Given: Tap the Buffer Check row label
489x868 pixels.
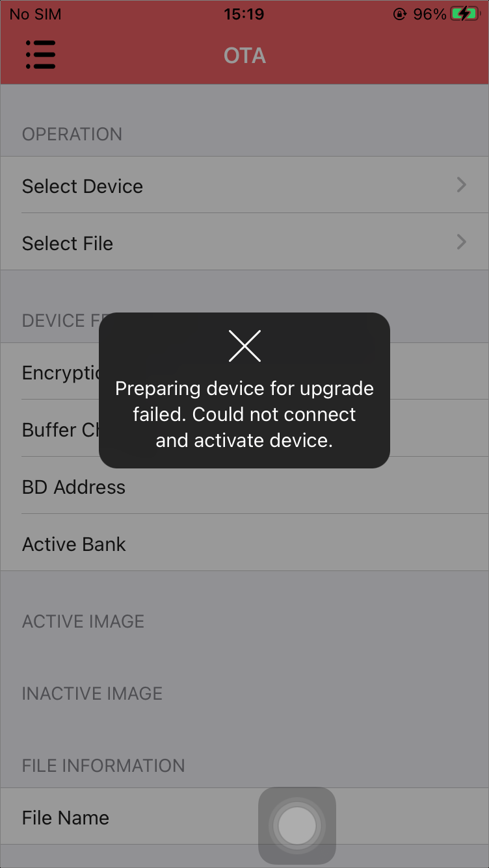Looking at the screenshot, I should click(x=60, y=430).
